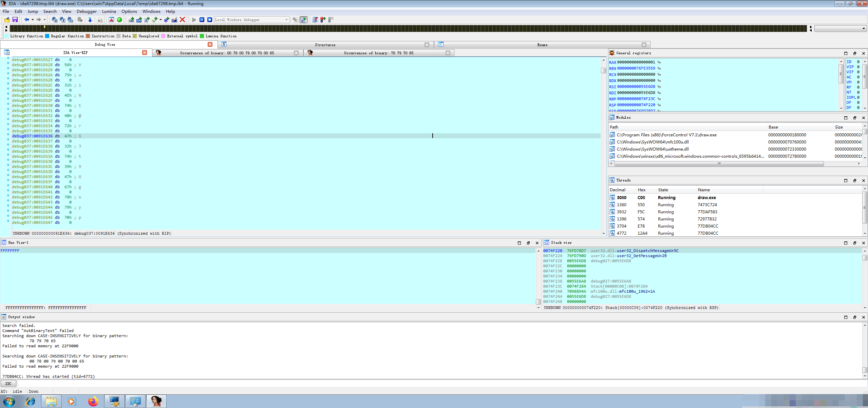
Task: Switch to the Structures tab
Action: tap(325, 45)
